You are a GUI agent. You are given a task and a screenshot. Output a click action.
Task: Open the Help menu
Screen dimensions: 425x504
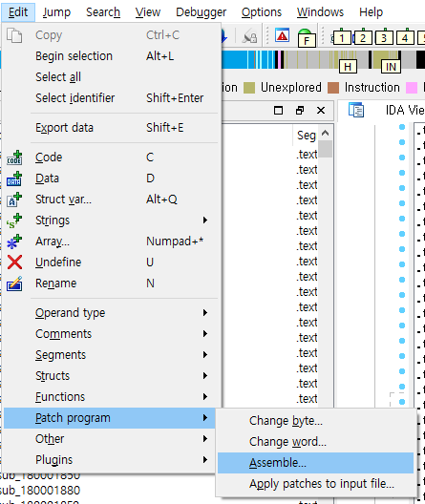tap(371, 12)
